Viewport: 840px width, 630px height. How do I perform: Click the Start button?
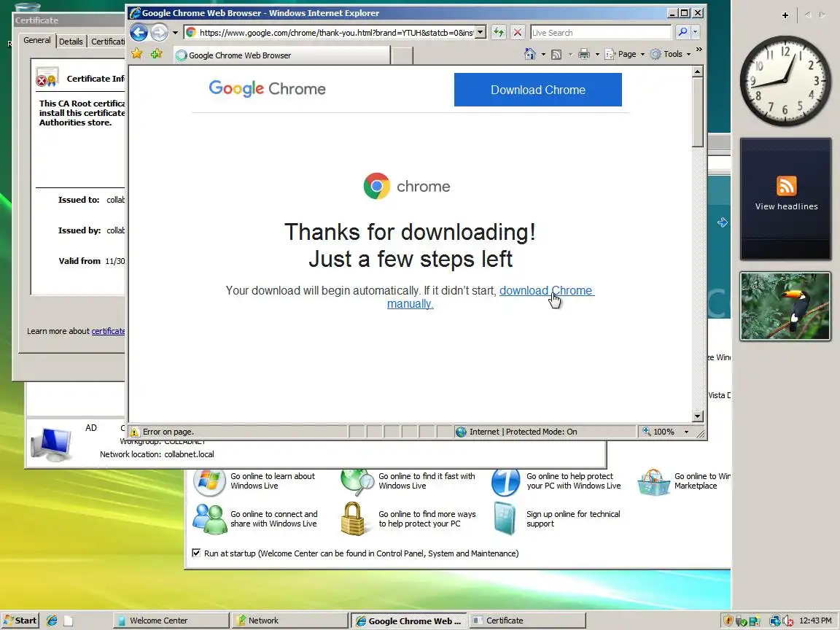[x=20, y=621]
